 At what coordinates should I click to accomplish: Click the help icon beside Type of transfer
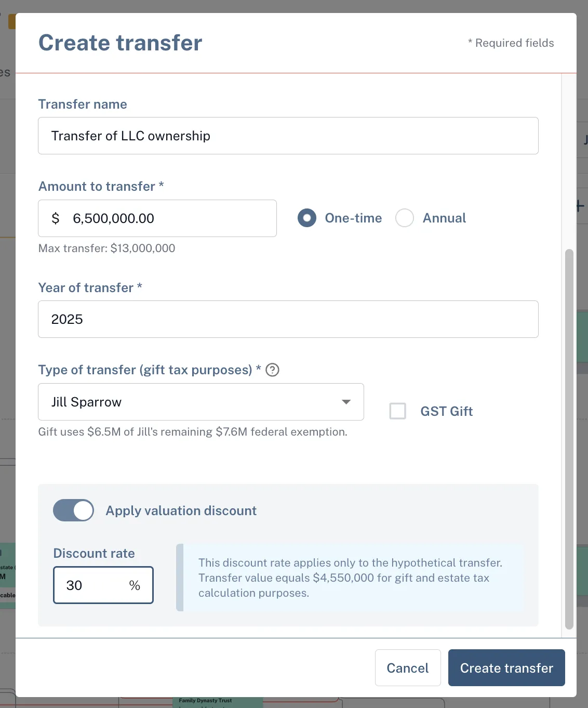(272, 370)
